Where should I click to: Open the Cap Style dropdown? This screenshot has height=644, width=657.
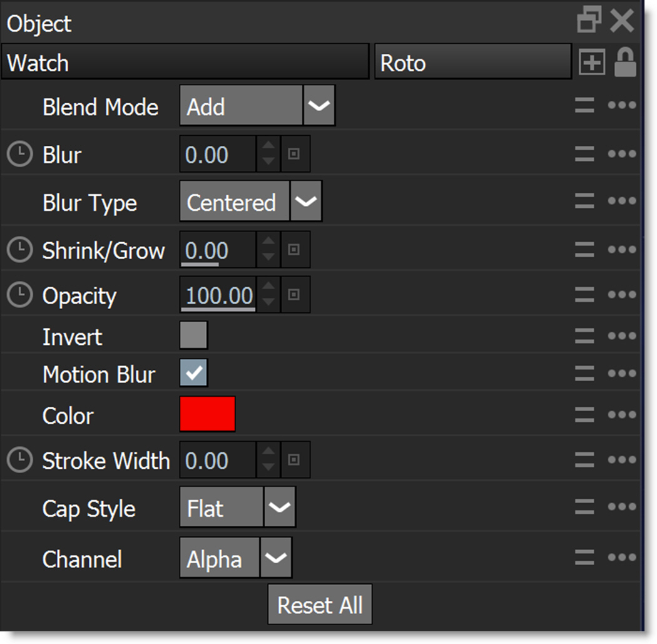pos(279,508)
